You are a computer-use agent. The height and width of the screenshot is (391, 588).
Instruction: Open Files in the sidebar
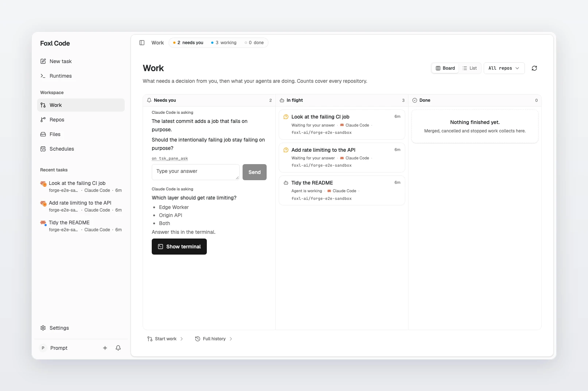click(x=81, y=134)
